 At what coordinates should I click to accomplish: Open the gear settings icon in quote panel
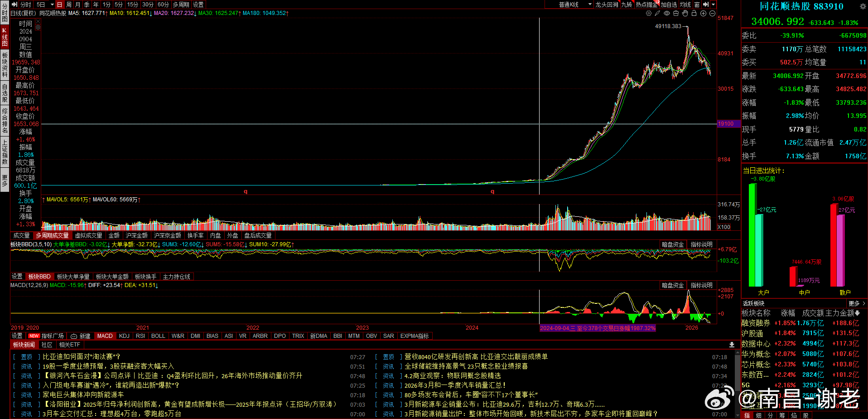tap(863, 6)
